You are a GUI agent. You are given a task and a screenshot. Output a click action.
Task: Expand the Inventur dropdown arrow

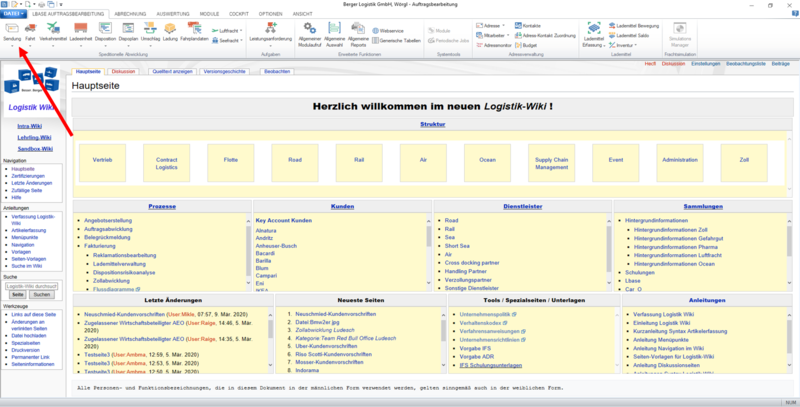click(x=636, y=45)
